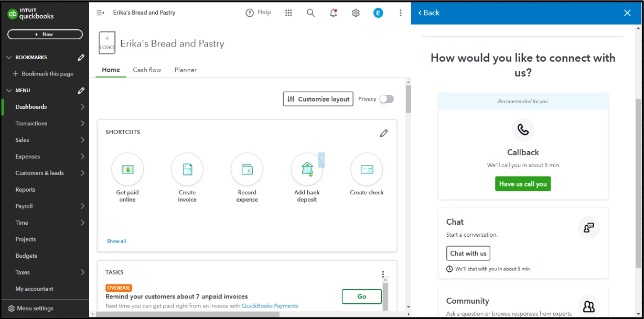Open the three-dot more menu in the top bar
Viewport: 644px width, 319px height.
[401, 13]
